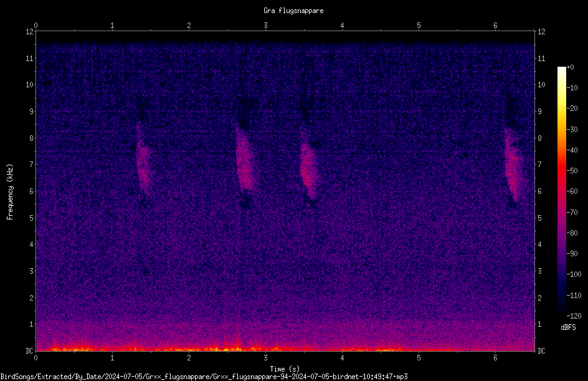588x381 pixels.
Task: Click '4' on the right frequency axis
Action: (539, 244)
